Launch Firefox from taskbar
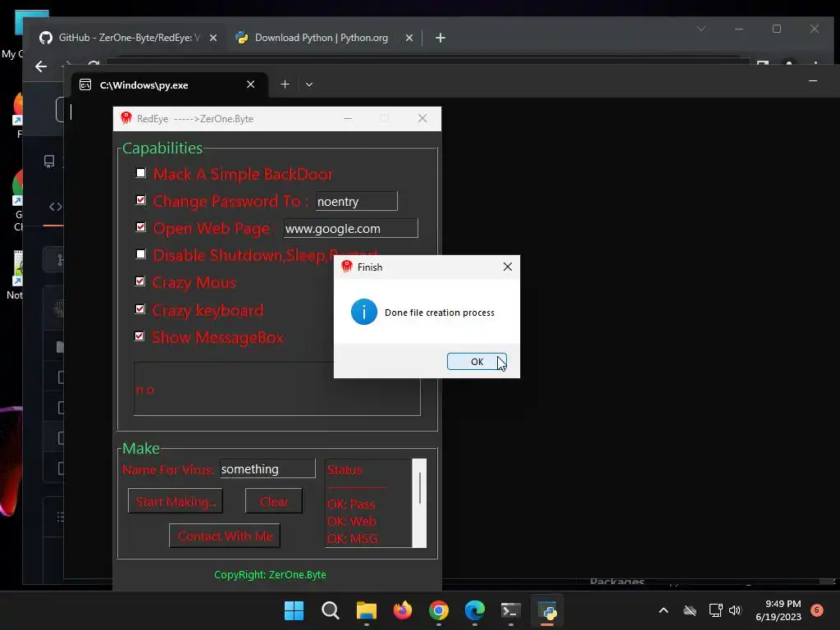This screenshot has height=630, width=840. coord(403,610)
